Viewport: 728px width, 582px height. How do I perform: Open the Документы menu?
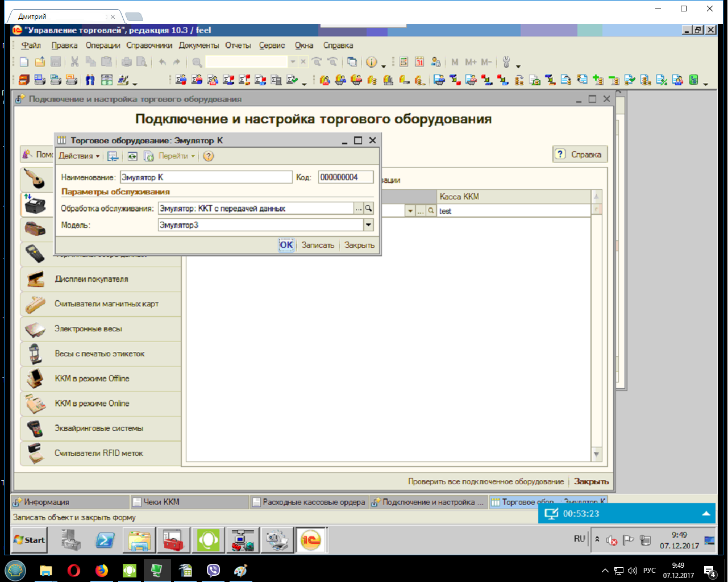pos(199,45)
